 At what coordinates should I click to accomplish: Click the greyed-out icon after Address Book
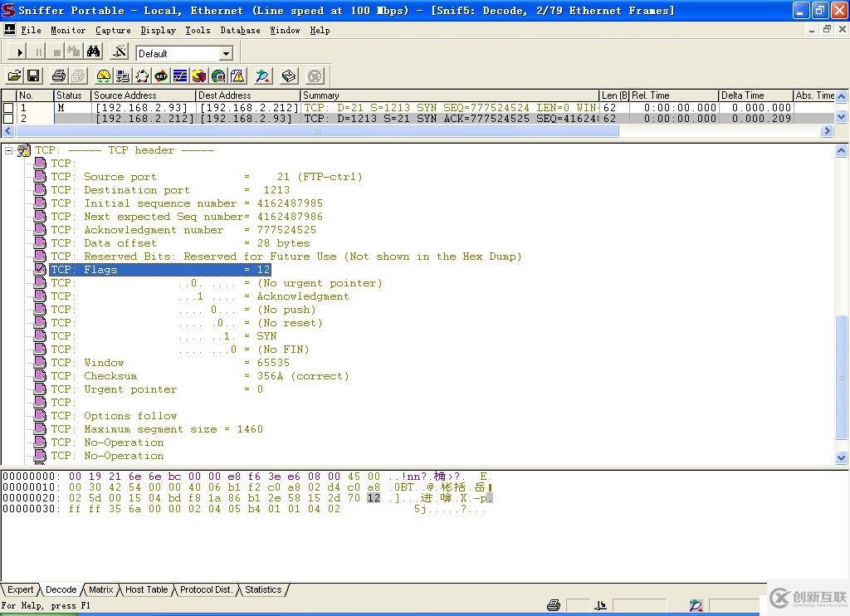pos(315,76)
